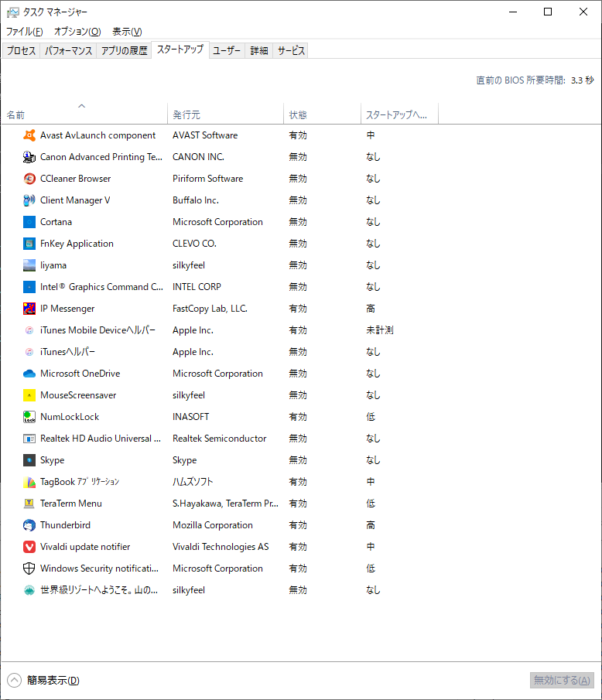Image resolution: width=602 pixels, height=700 pixels.
Task: Click the Client Manager V icon
Action: click(29, 200)
